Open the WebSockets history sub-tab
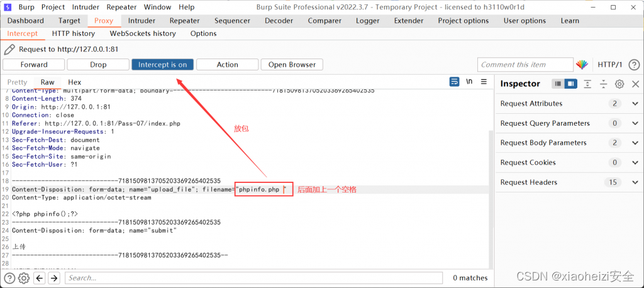 143,34
